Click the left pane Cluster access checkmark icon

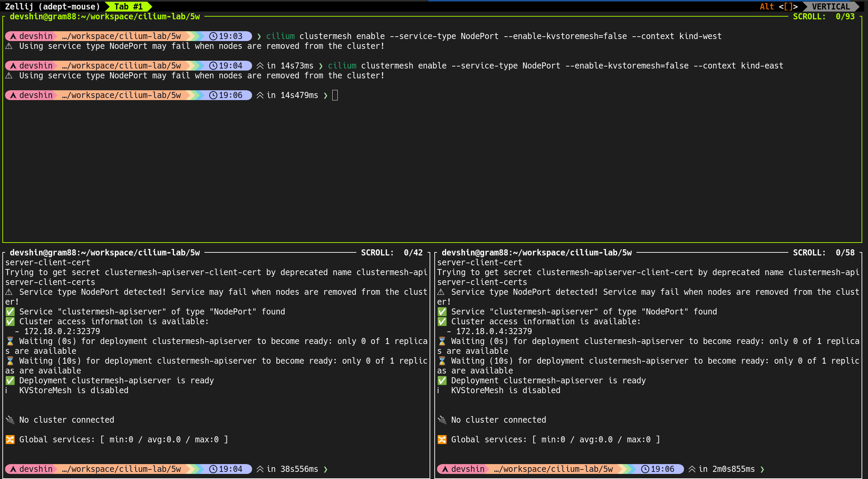(x=10, y=322)
